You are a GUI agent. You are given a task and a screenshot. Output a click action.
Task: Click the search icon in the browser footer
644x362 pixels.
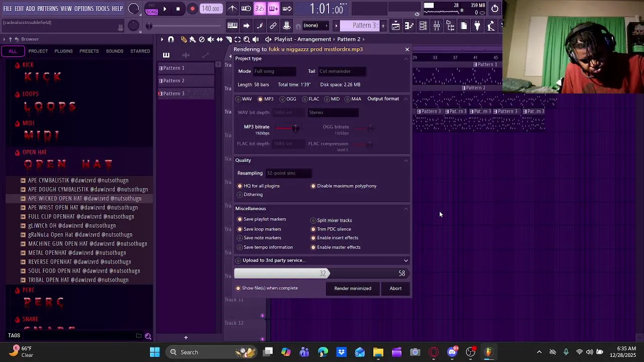[x=148, y=336]
